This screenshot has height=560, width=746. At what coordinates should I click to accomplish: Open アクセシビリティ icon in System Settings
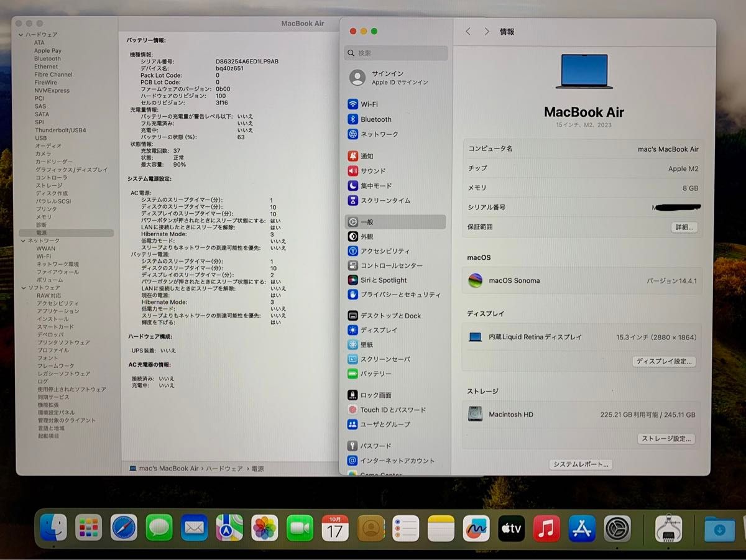coord(352,251)
